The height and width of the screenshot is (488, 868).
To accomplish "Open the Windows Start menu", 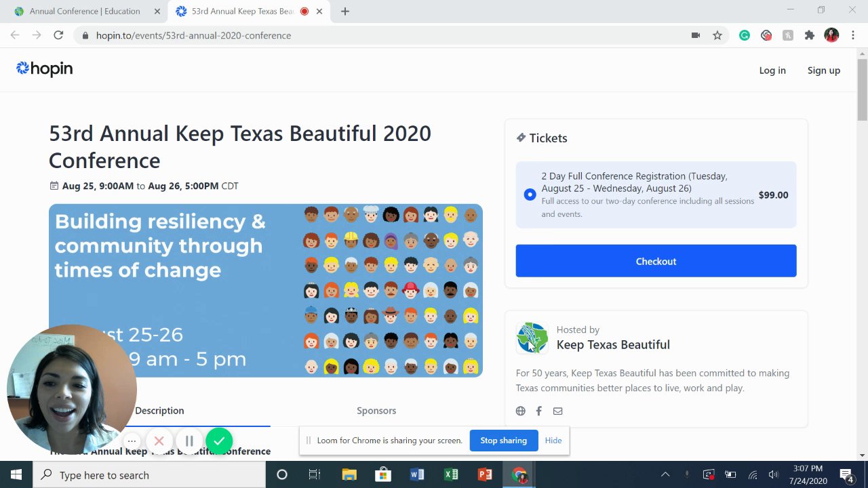I will coord(16,474).
